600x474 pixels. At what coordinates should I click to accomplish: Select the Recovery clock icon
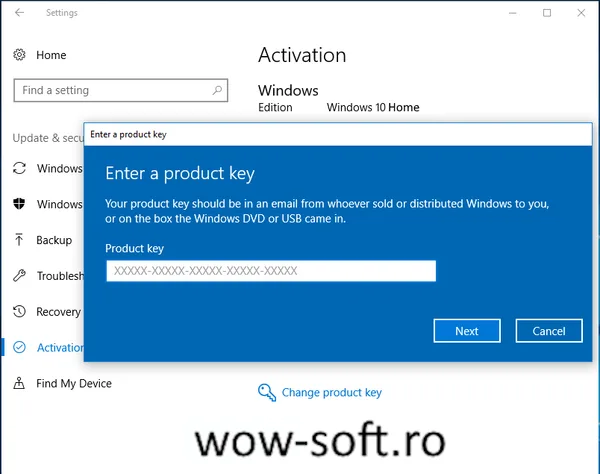[19, 311]
